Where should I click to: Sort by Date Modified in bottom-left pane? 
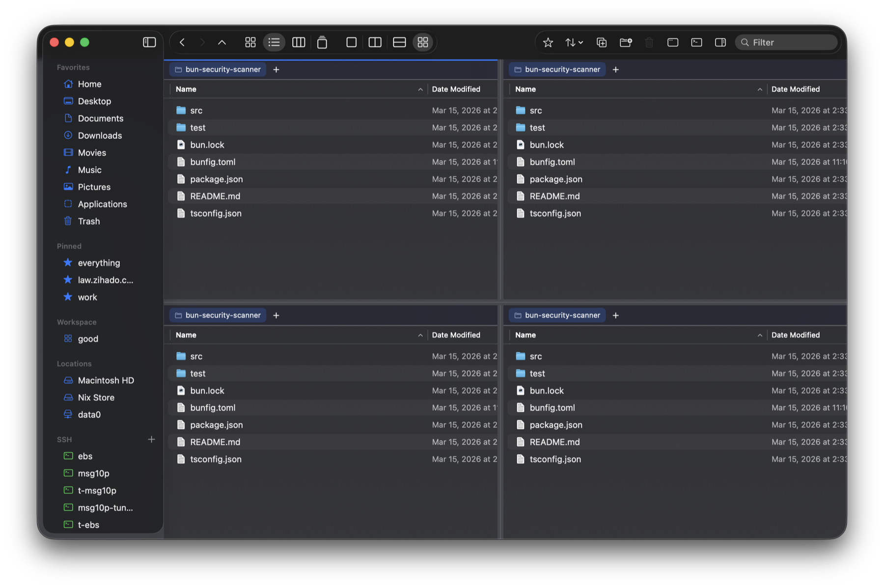tap(463, 335)
